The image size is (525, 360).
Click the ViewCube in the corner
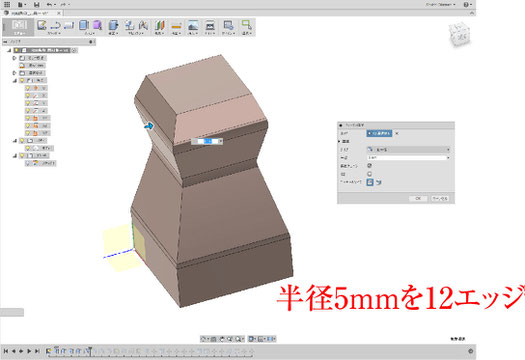pos(460,34)
